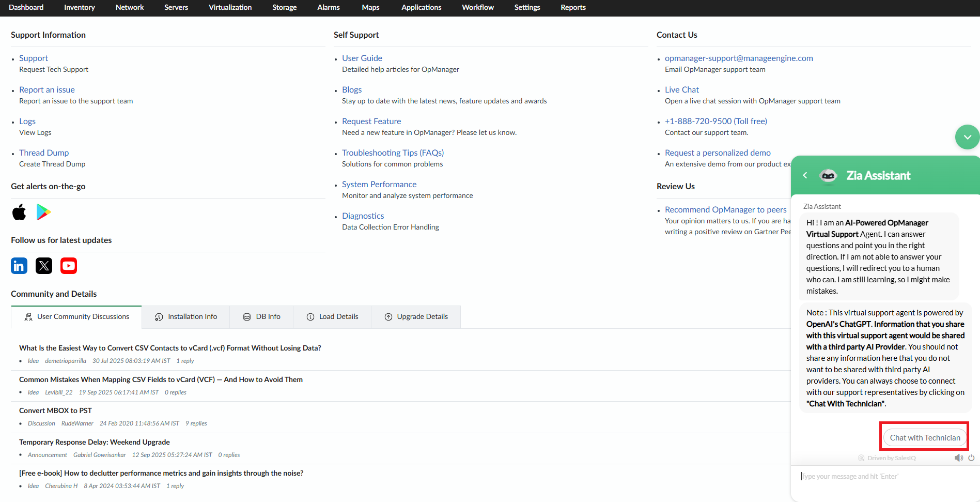
Task: Open the X (Twitter) social icon
Action: [44, 266]
